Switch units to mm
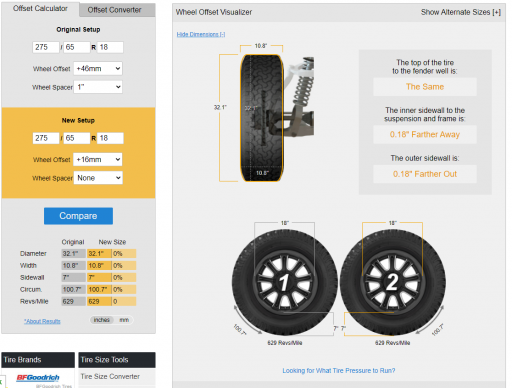 click(x=124, y=320)
